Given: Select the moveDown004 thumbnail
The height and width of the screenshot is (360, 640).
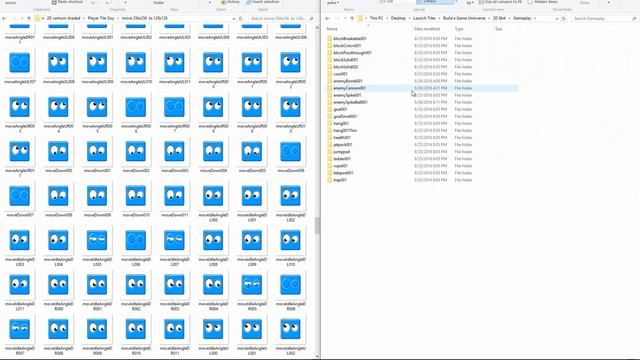Looking at the screenshot, I should click(x=213, y=155).
